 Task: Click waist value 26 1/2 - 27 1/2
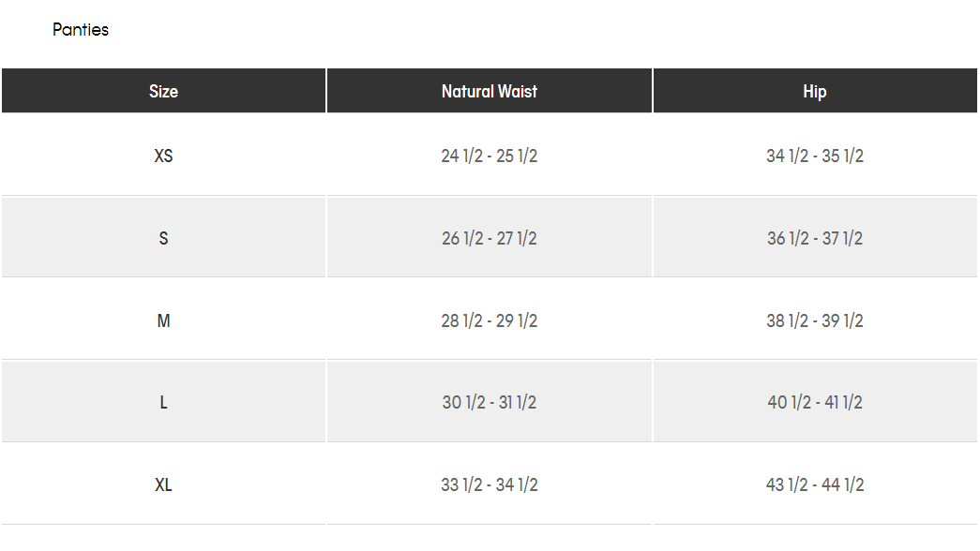490,238
